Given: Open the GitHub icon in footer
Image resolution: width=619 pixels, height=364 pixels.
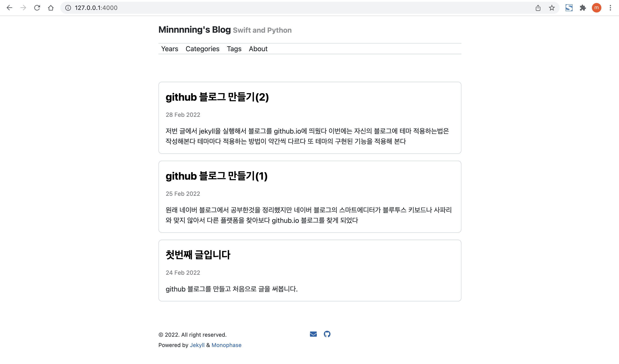Looking at the screenshot, I should pyautogui.click(x=327, y=334).
